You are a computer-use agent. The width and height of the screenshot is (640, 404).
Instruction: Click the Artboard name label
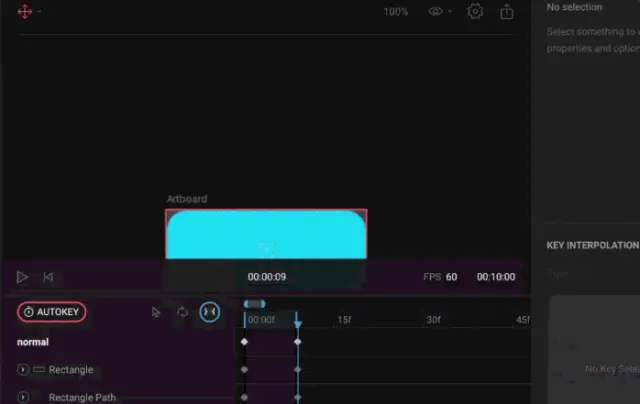click(187, 199)
